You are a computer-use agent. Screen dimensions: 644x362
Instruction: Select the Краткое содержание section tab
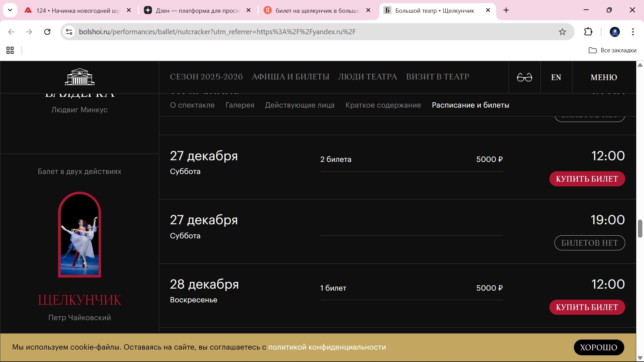point(383,105)
